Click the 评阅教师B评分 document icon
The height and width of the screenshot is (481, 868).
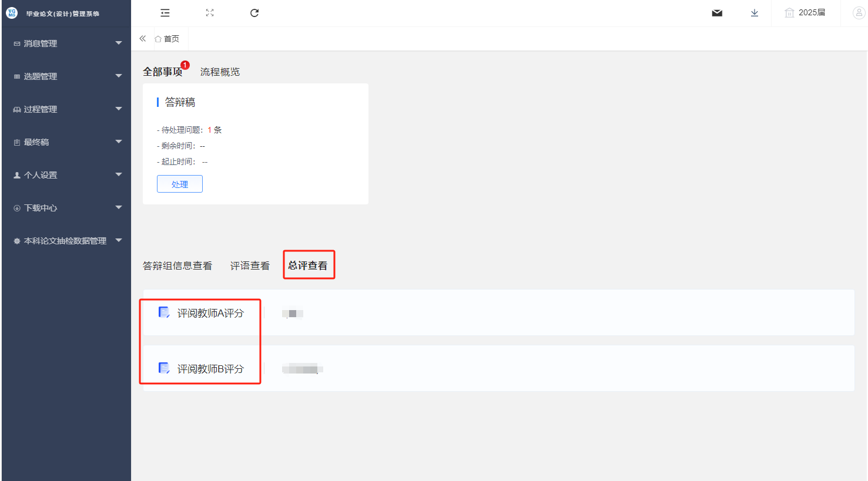164,368
